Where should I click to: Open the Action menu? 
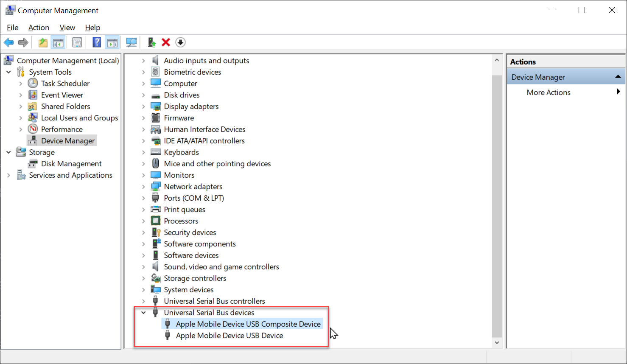[39, 28]
